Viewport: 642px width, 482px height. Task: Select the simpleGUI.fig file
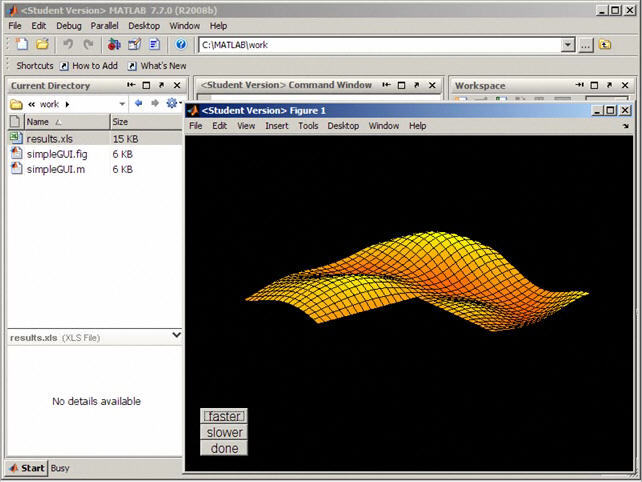(x=95, y=154)
